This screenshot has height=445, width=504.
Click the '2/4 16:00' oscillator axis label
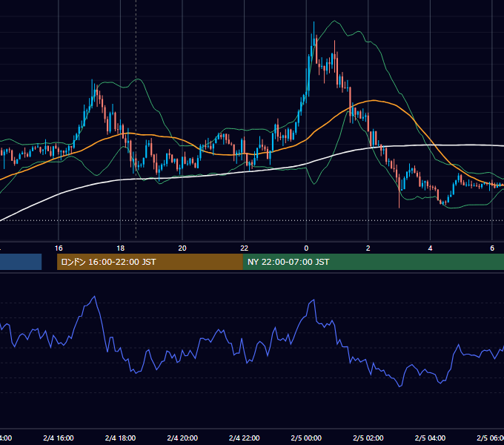pos(59,438)
